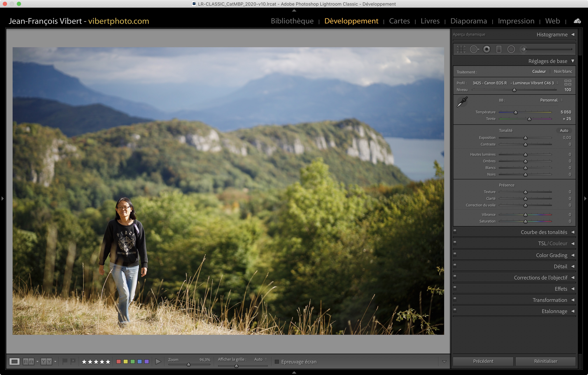The width and height of the screenshot is (588, 375).
Task: Open the Impression module
Action: pos(516,21)
